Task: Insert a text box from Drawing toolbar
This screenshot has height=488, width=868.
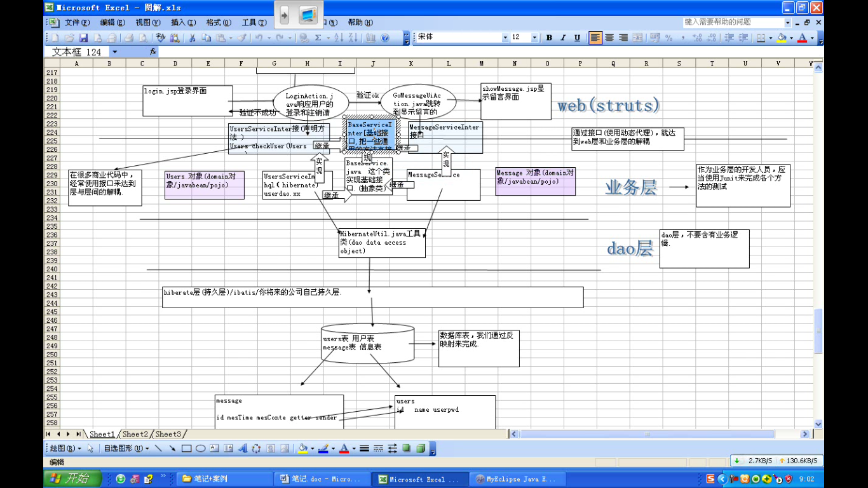Action: (x=214, y=449)
